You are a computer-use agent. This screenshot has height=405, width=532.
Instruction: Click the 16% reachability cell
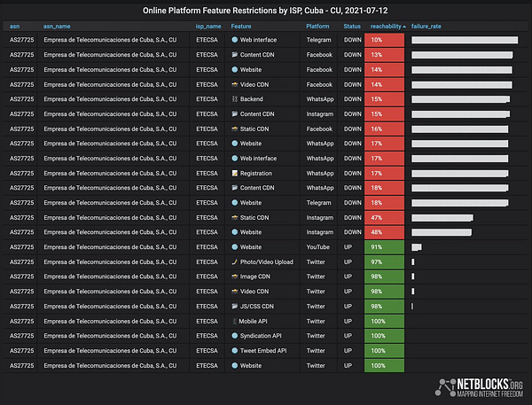385,129
